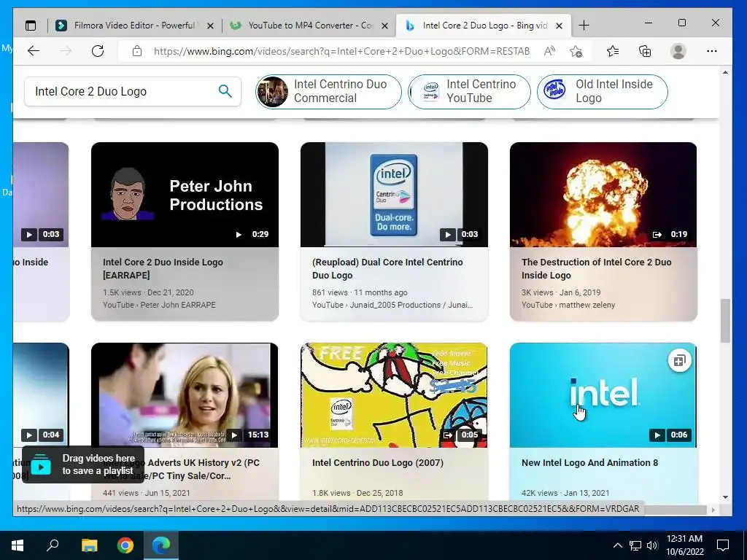747x560 pixels.
Task: Open The Destruction of Intel Core 2 Duo title
Action: (597, 268)
